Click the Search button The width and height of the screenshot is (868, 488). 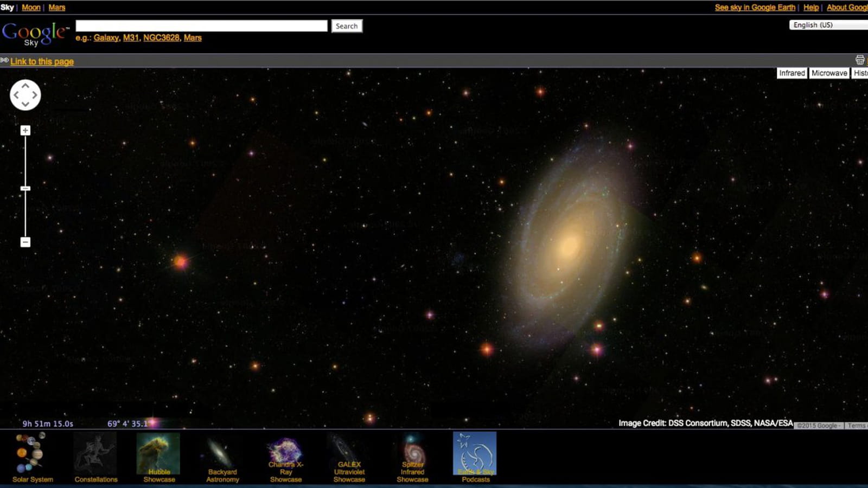[x=347, y=26]
